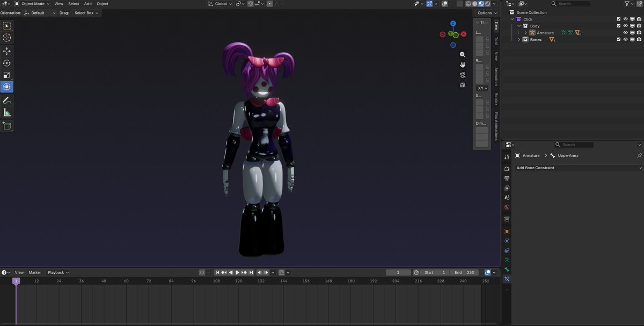
Task: Open the View Layer properties tab
Action: [507, 188]
